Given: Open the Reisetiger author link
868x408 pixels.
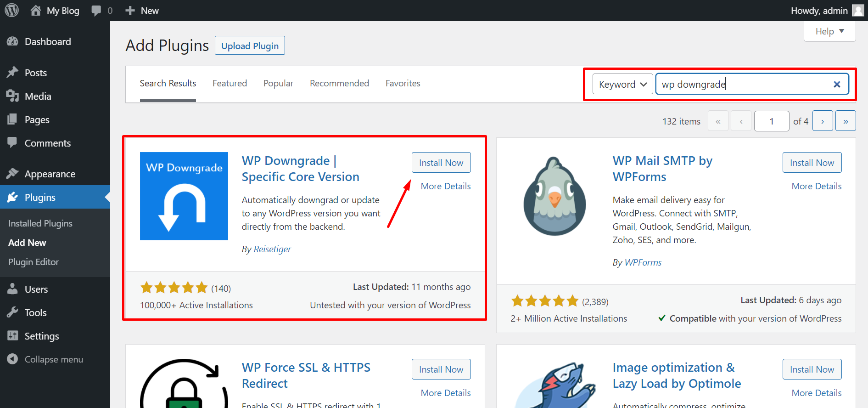Looking at the screenshot, I should pyautogui.click(x=272, y=249).
